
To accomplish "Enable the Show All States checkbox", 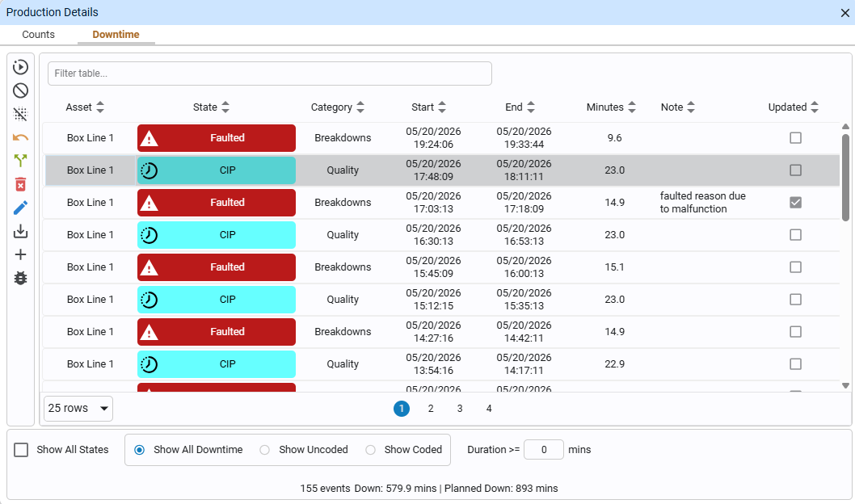I will (21, 450).
